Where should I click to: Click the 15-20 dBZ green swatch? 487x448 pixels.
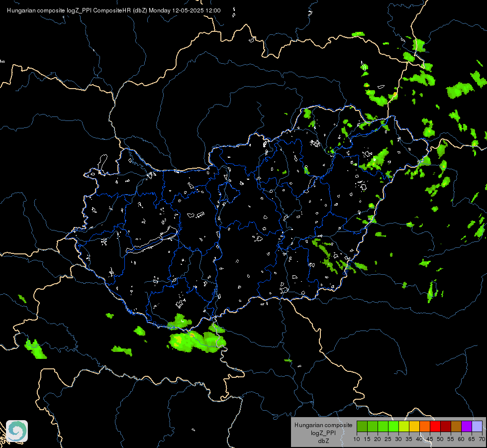(373, 426)
